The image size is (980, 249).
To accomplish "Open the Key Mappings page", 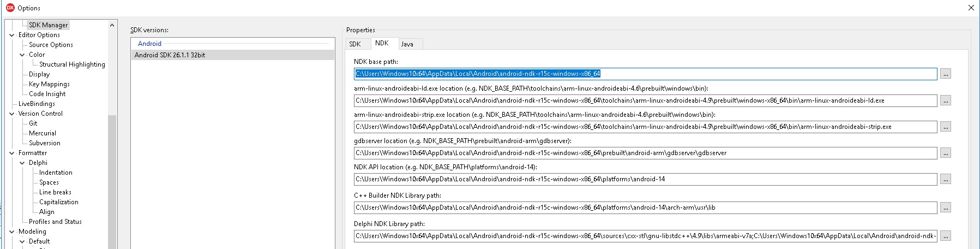I will click(x=49, y=84).
